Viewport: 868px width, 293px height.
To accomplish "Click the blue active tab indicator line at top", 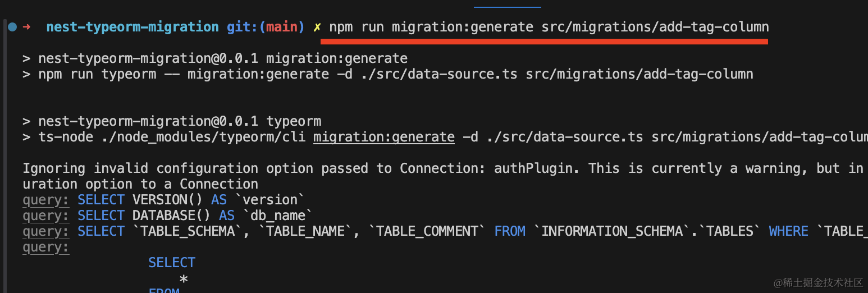I will click(507, 7).
